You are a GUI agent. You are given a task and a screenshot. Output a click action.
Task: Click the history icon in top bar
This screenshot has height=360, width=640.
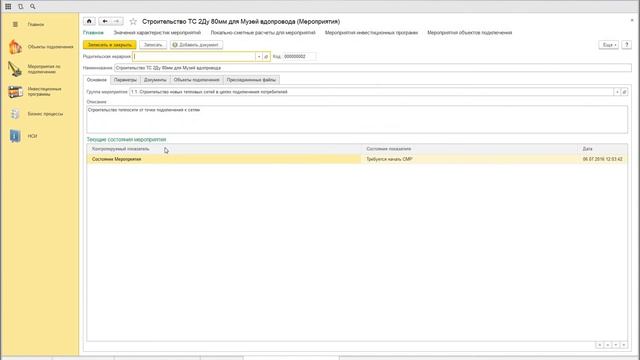20,7
